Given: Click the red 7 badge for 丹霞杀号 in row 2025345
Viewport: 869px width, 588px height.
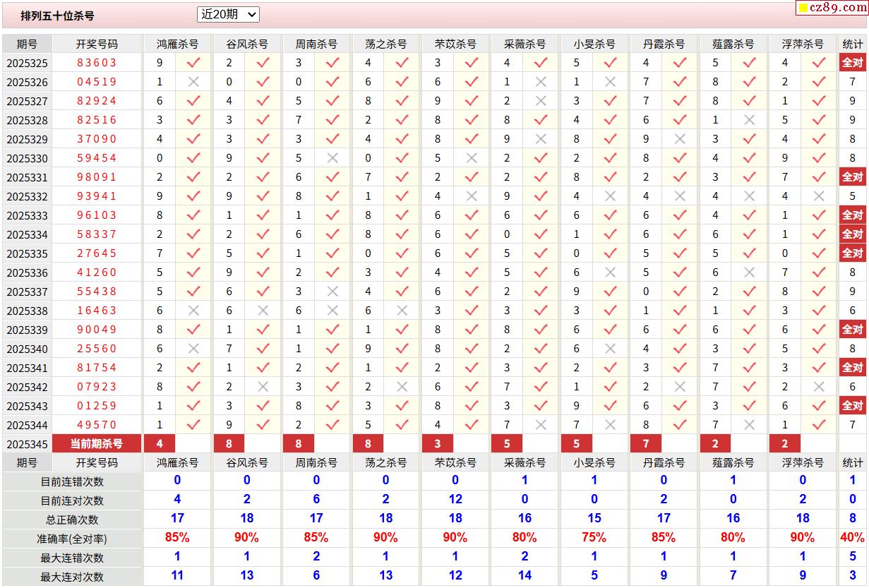Looking at the screenshot, I should coord(647,444).
